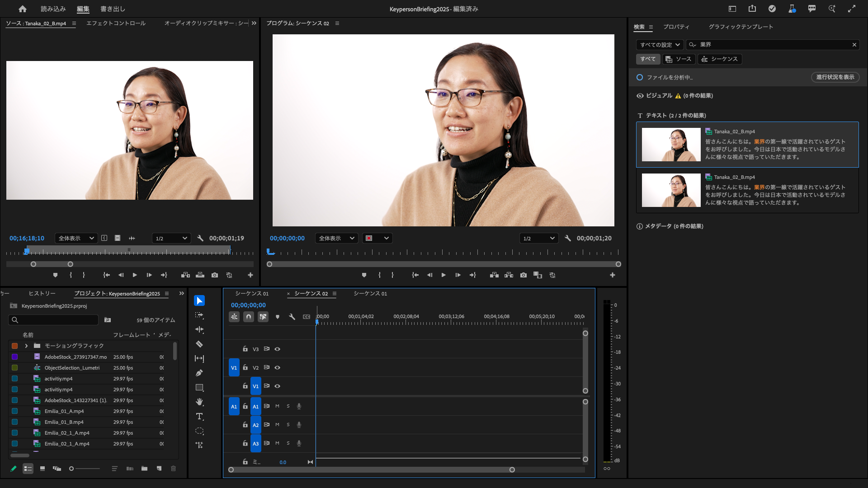Select first Tanaka_02_B.mp4 search result thumbnail

[x=671, y=145]
